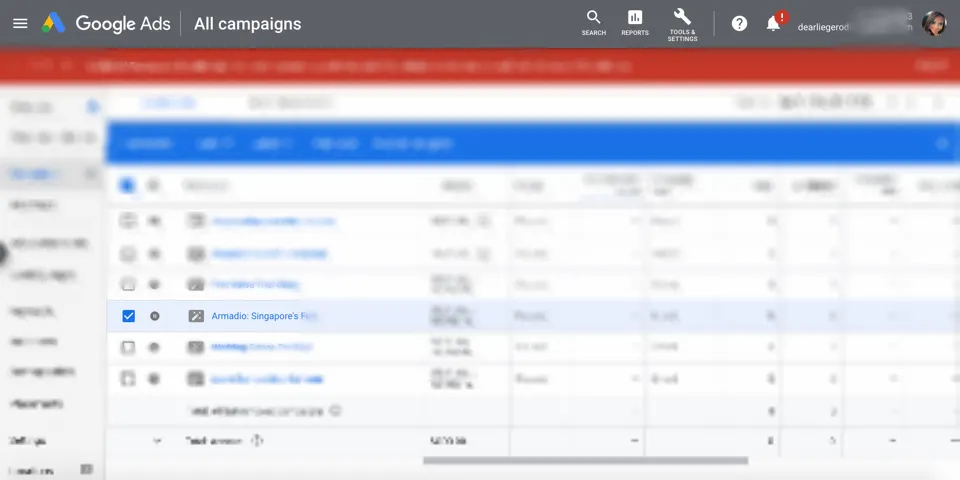Click the Armadio campaign type icon

[196, 316]
